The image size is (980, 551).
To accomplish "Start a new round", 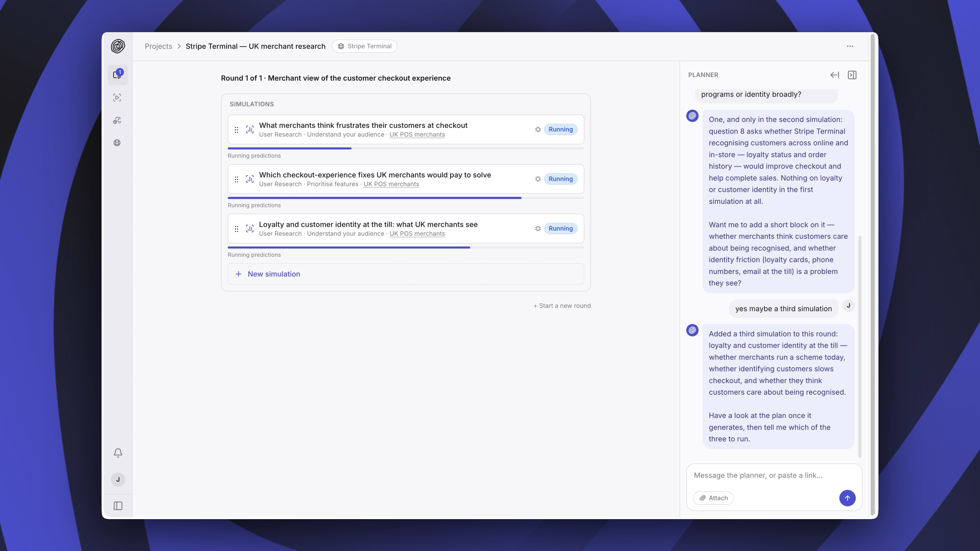I will [562, 306].
